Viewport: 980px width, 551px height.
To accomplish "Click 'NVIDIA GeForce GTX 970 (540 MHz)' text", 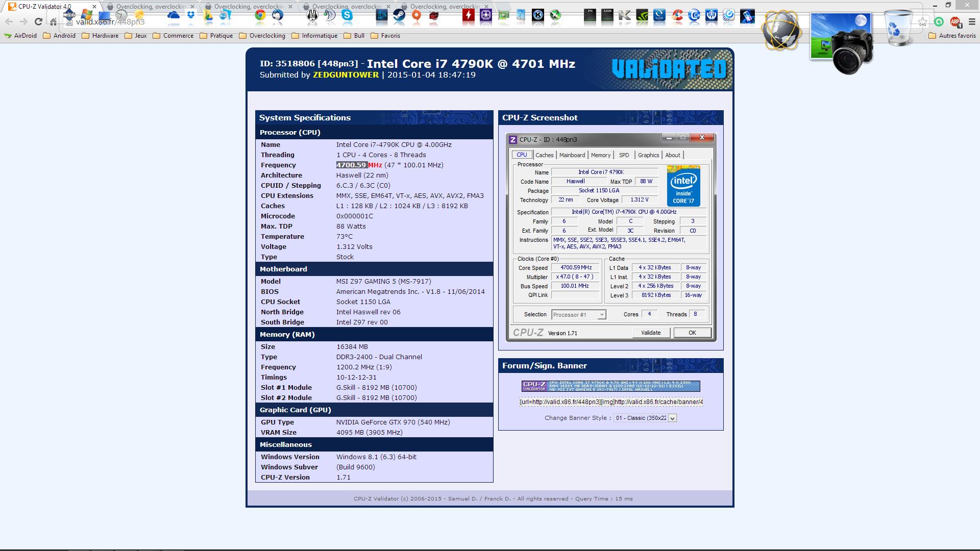I will coord(393,422).
